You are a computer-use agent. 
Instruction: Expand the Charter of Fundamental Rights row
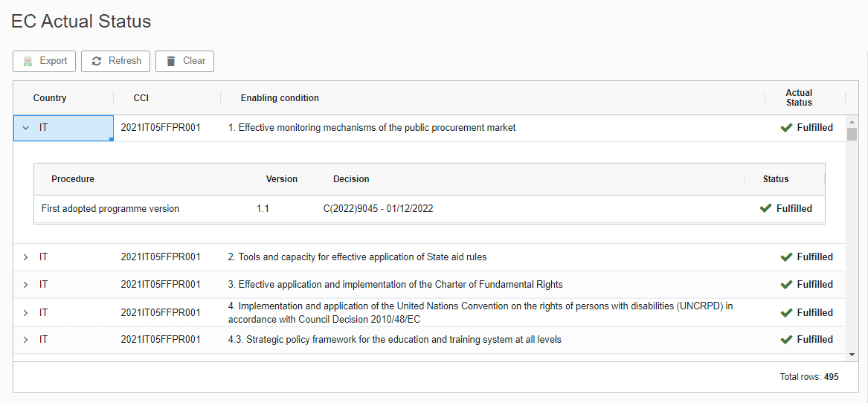pos(25,285)
